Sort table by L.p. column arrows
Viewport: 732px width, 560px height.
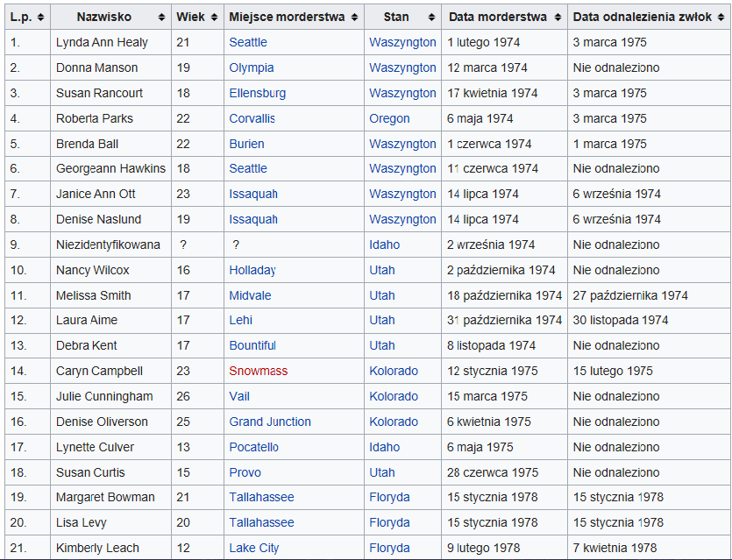pos(40,18)
